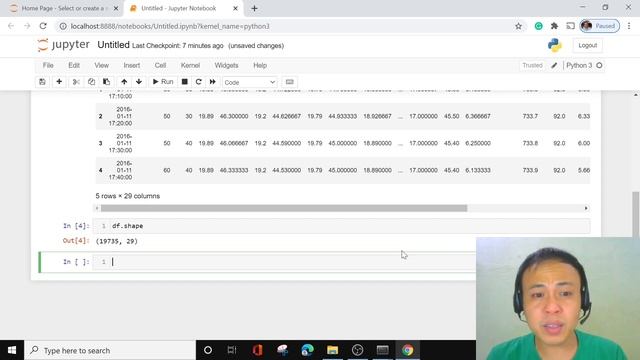Click the media cast icon in Chrome
This screenshot has height=360, width=640.
pos(570,26)
